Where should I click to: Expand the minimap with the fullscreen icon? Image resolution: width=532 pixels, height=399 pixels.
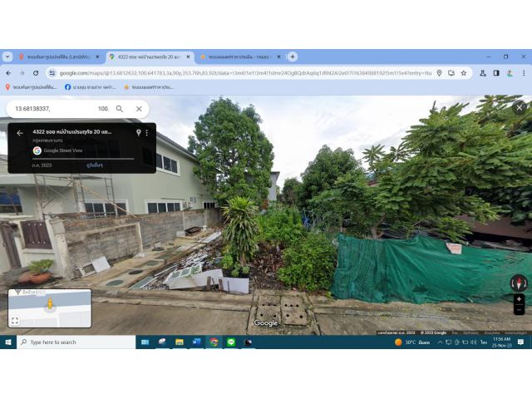pyautogui.click(x=15, y=320)
